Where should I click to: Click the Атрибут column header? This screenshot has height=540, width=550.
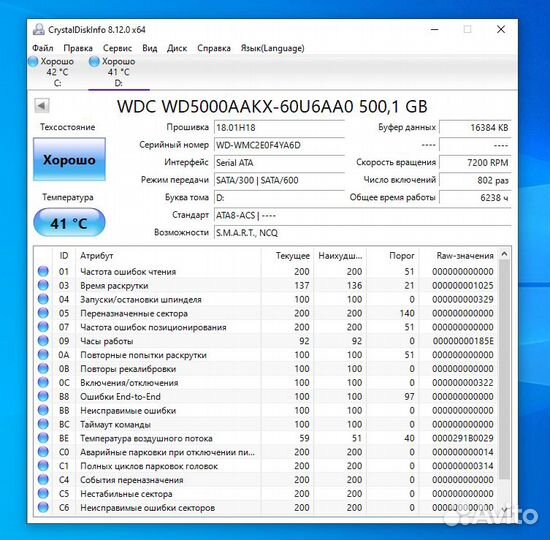[x=168, y=255]
